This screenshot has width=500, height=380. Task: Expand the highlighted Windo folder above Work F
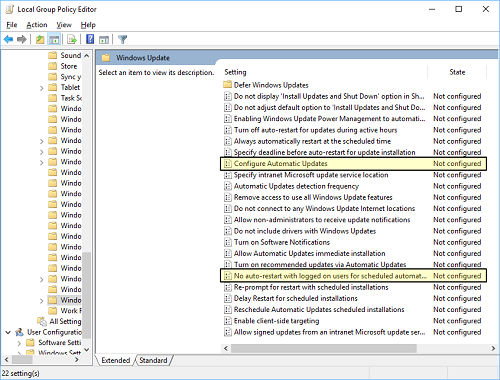point(42,301)
